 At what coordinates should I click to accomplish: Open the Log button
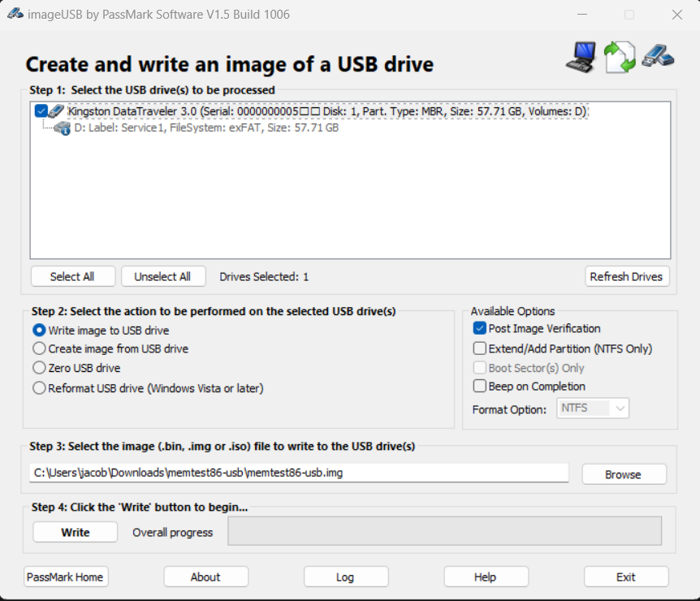346,577
